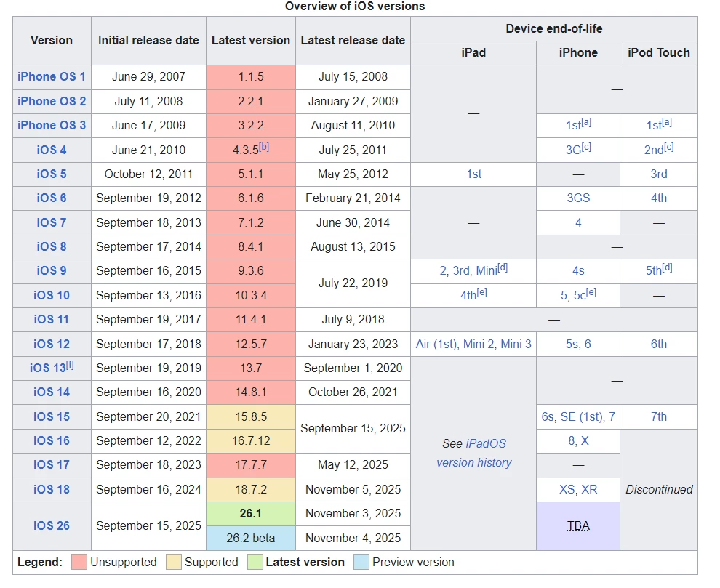The height and width of the screenshot is (588, 720).
Task: Click the iPhone 8, X link
Action: [578, 440]
